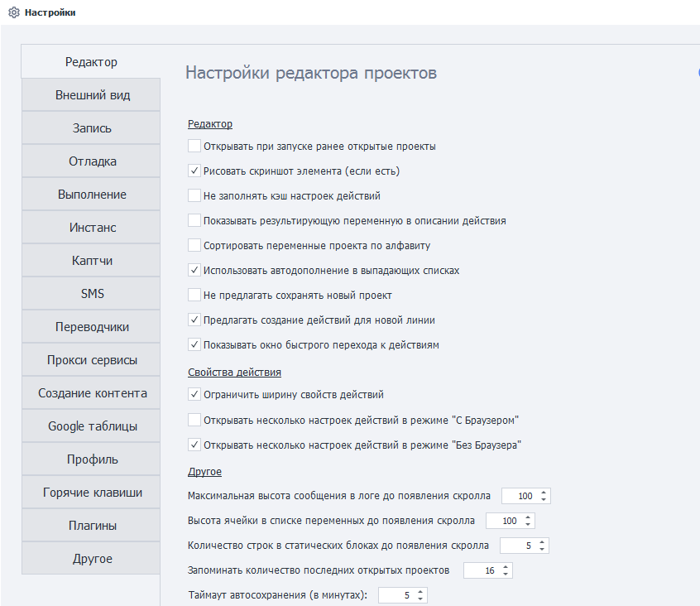Viewport: 700px width, 606px height.
Task: Go to 'Прокси сервисы' tab
Action: point(92,360)
